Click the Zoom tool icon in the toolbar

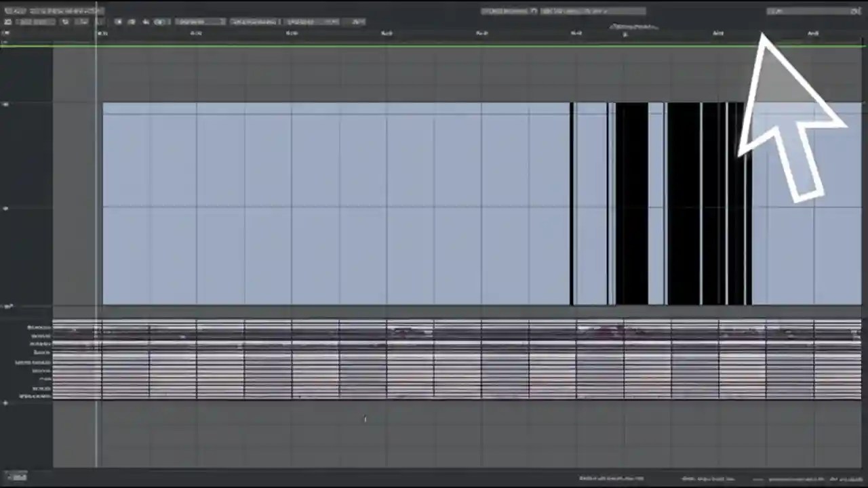point(168,22)
